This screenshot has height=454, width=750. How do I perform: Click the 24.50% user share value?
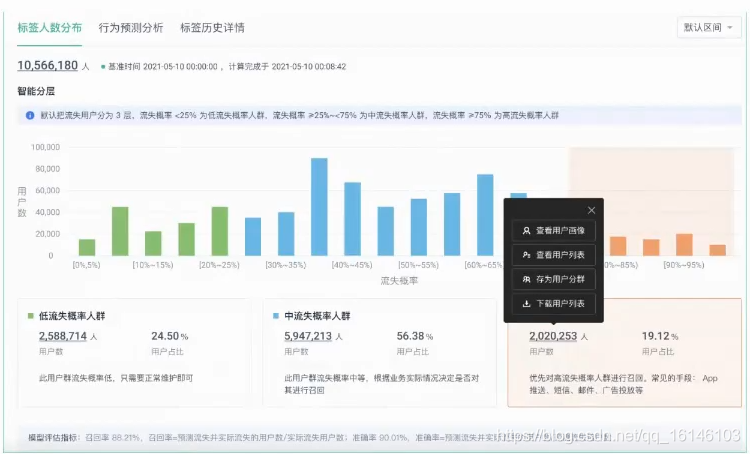(x=170, y=336)
